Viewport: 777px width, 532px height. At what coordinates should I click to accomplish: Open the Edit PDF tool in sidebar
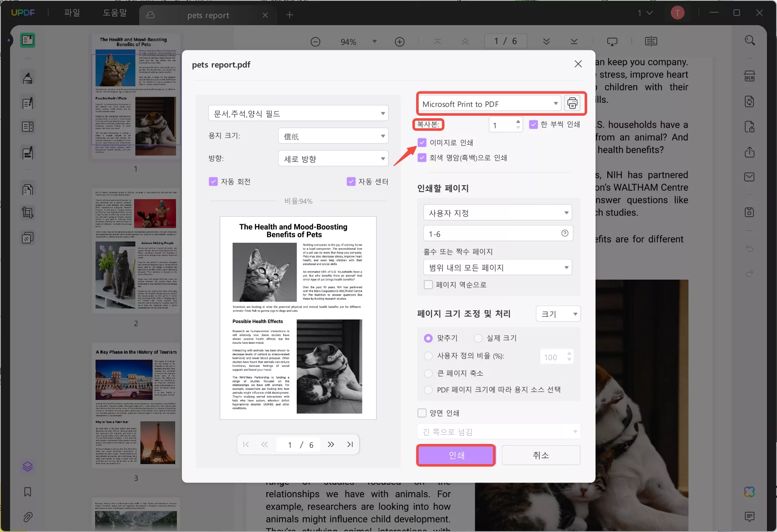pyautogui.click(x=28, y=103)
